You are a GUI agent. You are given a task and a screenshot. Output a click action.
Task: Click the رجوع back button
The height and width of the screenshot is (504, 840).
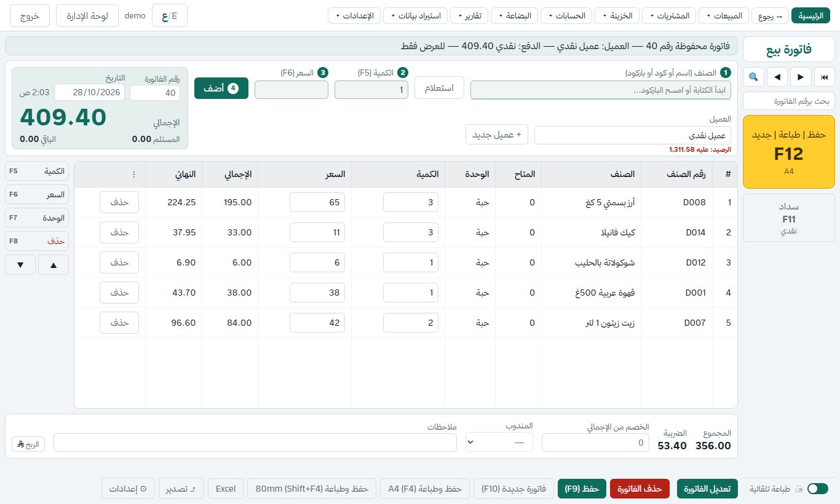pos(770,15)
